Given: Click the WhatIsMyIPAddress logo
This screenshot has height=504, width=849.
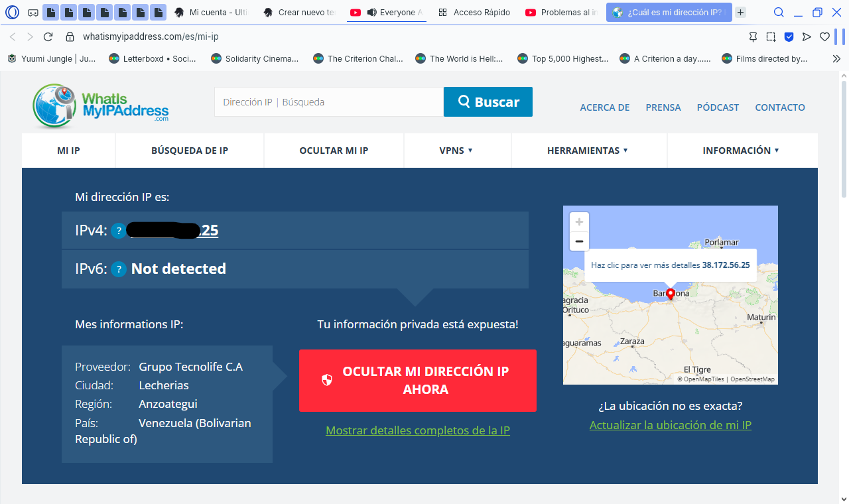Looking at the screenshot, I should pyautogui.click(x=101, y=106).
